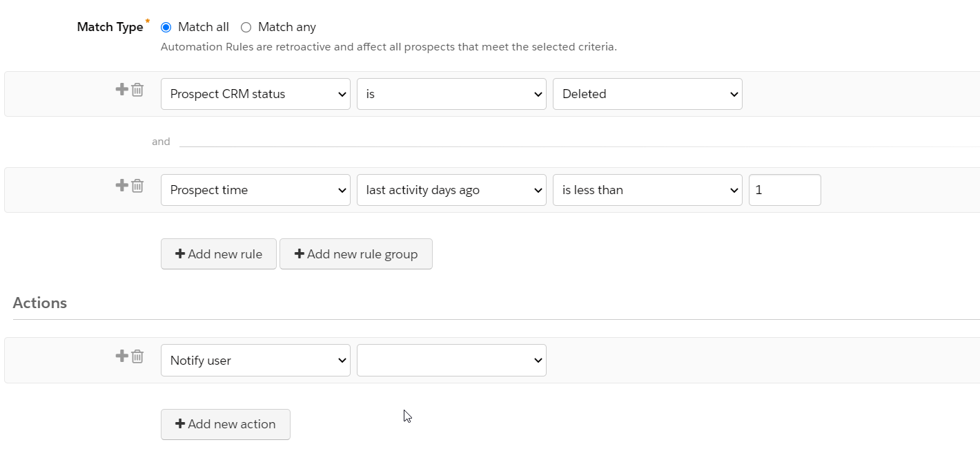Click plus icon on Notify user action row
Image resolution: width=980 pixels, height=458 pixels.
coord(121,356)
